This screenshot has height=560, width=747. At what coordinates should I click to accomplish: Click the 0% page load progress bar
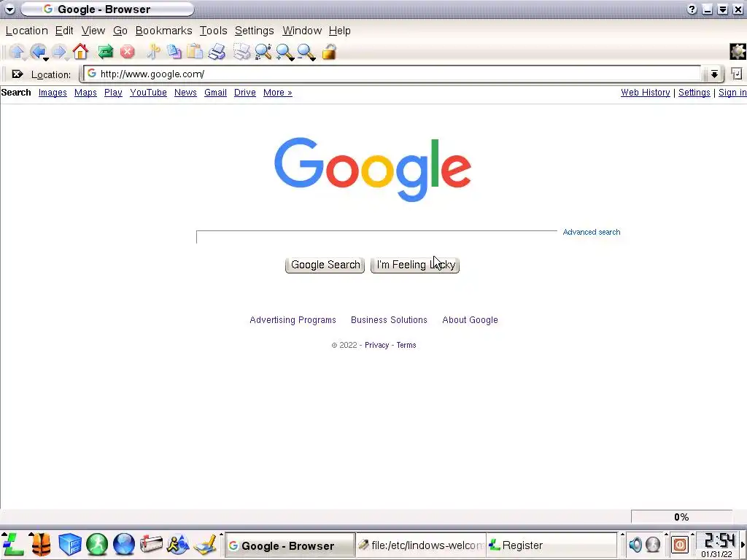[x=681, y=517]
